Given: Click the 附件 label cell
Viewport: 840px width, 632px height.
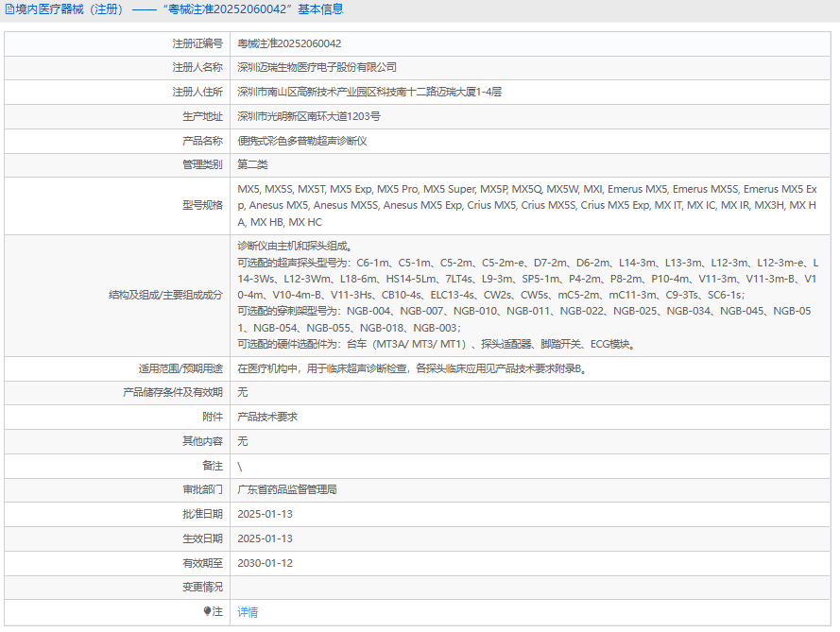Looking at the screenshot, I should pyautogui.click(x=117, y=417).
